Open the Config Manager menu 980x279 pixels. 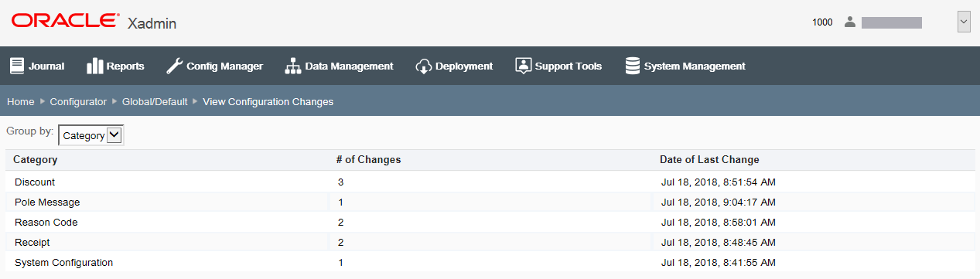pyautogui.click(x=215, y=66)
